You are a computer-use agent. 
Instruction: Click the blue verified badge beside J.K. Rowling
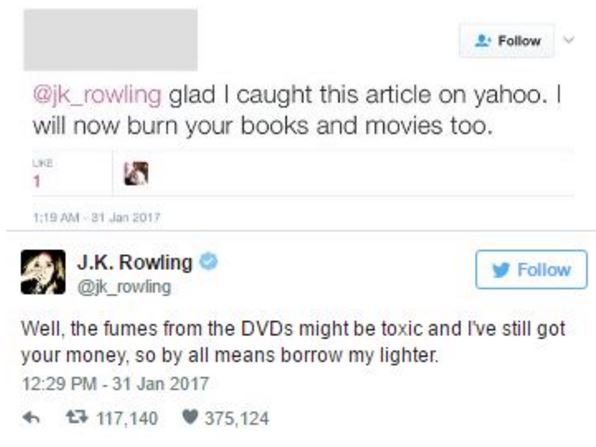pos(209,262)
